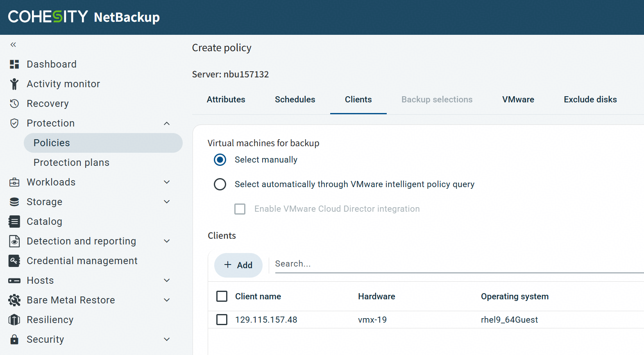Click the Security padlock icon

(x=14, y=339)
